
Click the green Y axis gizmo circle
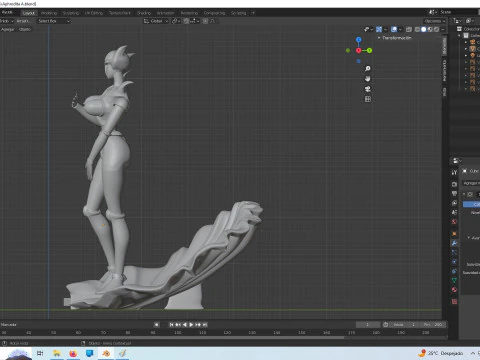pyautogui.click(x=369, y=50)
